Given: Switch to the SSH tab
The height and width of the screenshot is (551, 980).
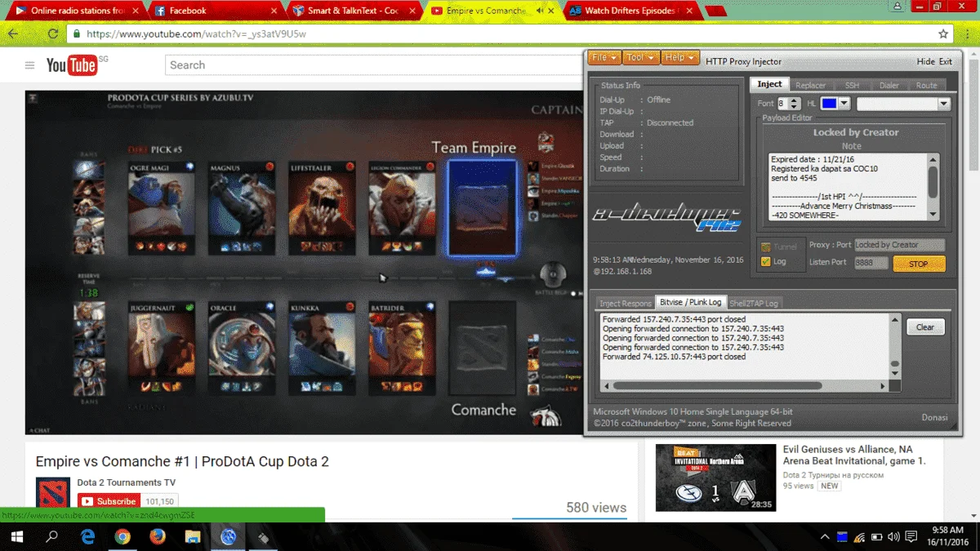Looking at the screenshot, I should pos(852,85).
